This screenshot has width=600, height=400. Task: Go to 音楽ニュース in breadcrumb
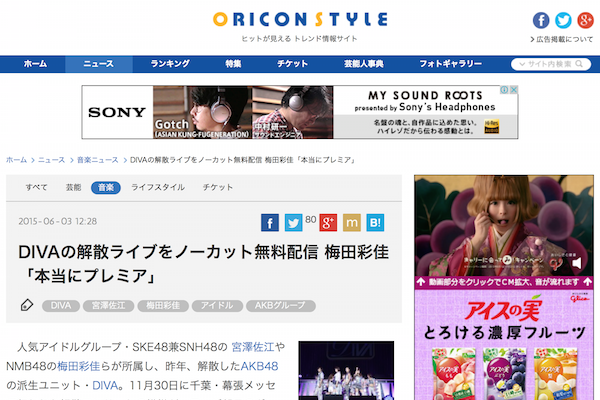coord(98,160)
